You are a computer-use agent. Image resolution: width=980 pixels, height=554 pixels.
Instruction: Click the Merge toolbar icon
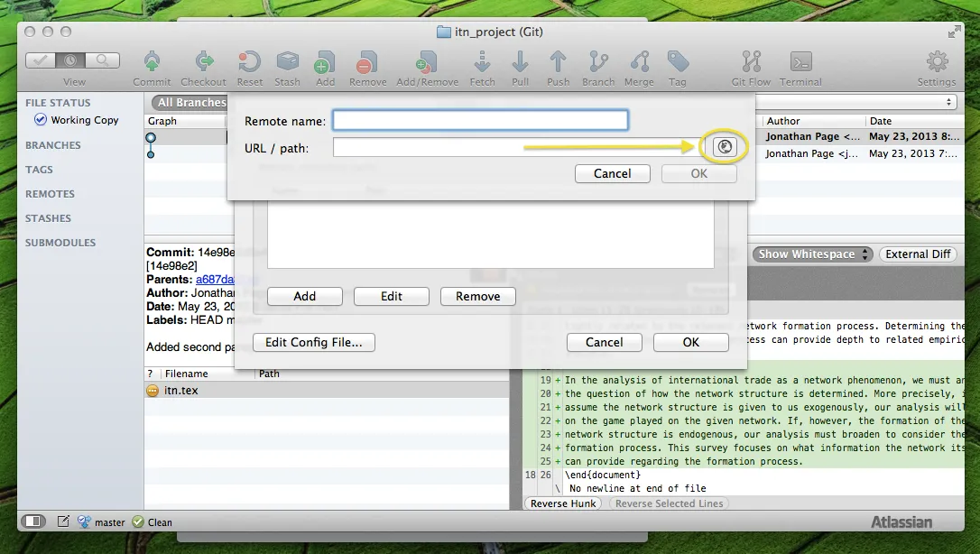pos(639,62)
